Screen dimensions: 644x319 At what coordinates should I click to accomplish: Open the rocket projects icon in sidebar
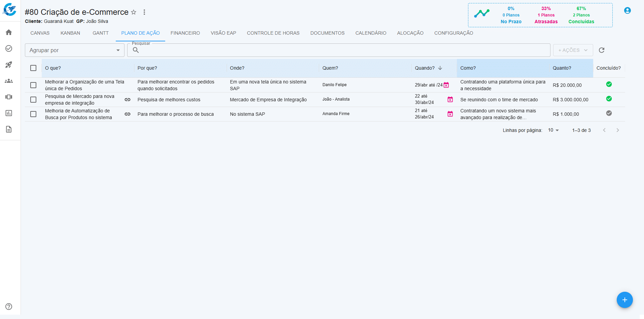click(9, 65)
